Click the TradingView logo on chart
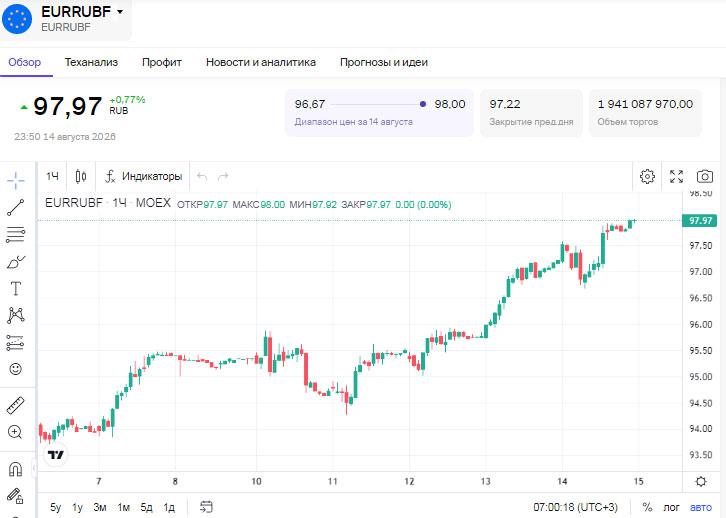Screen dimensions: 726x518 (x=56, y=455)
